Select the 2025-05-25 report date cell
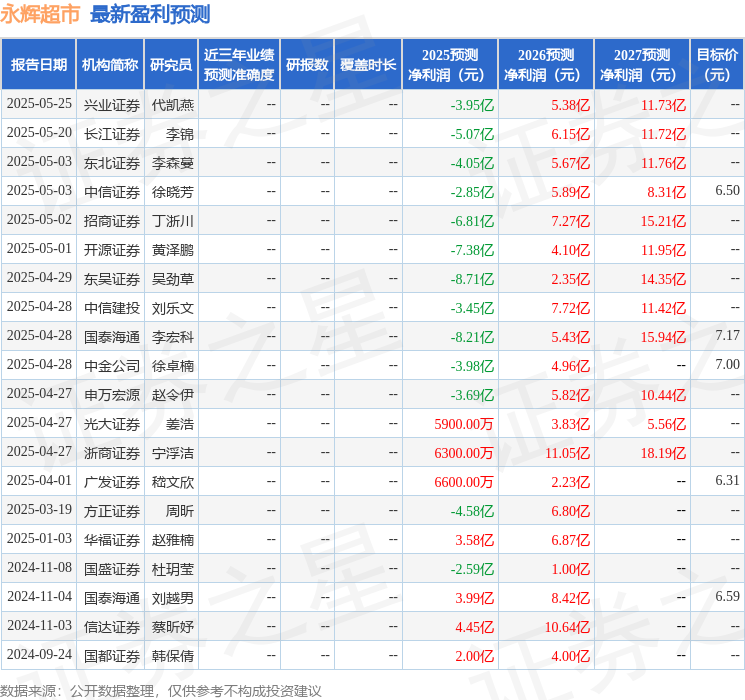745x700 pixels. pos(39,104)
